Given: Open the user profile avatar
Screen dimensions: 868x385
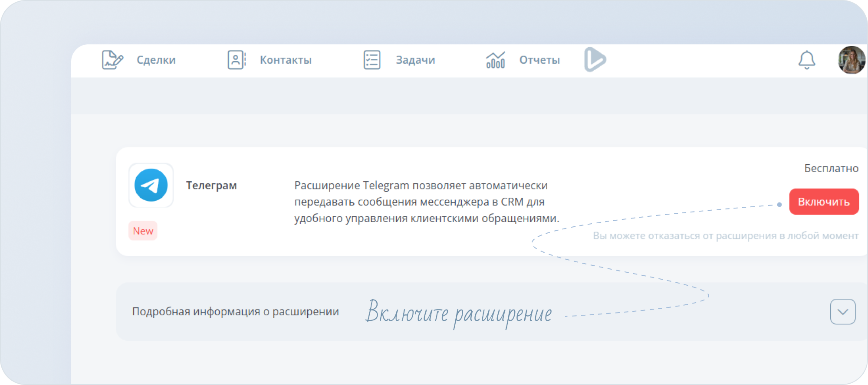Looking at the screenshot, I should 851,60.
